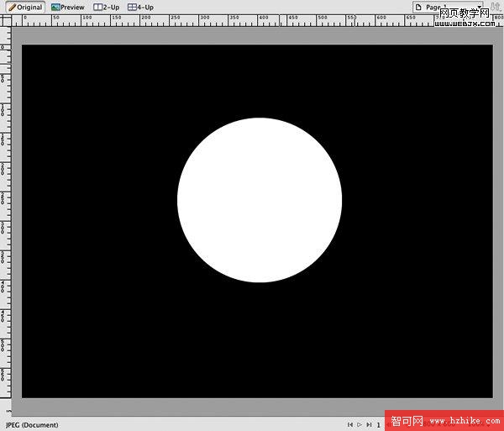Click the current frame number 1
Viewport: 504px width, 431px height.
378,425
